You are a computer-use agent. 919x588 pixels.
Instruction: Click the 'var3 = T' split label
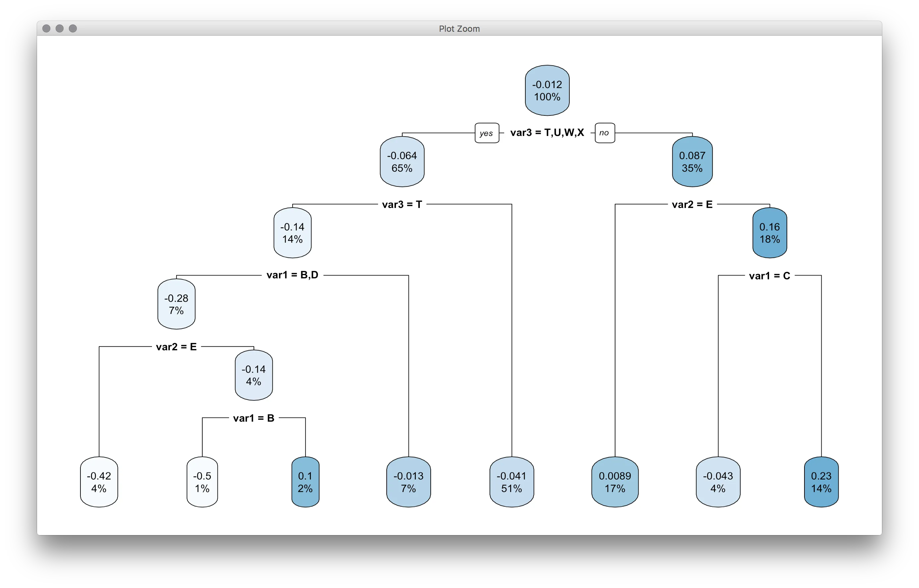[402, 204]
